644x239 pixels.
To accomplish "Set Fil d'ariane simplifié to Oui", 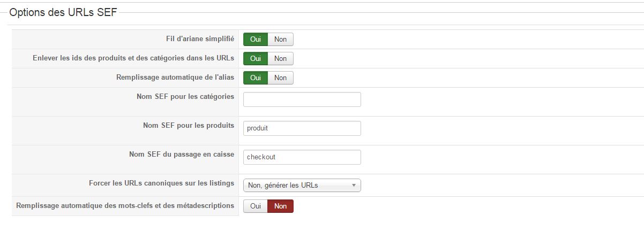I will [x=256, y=39].
